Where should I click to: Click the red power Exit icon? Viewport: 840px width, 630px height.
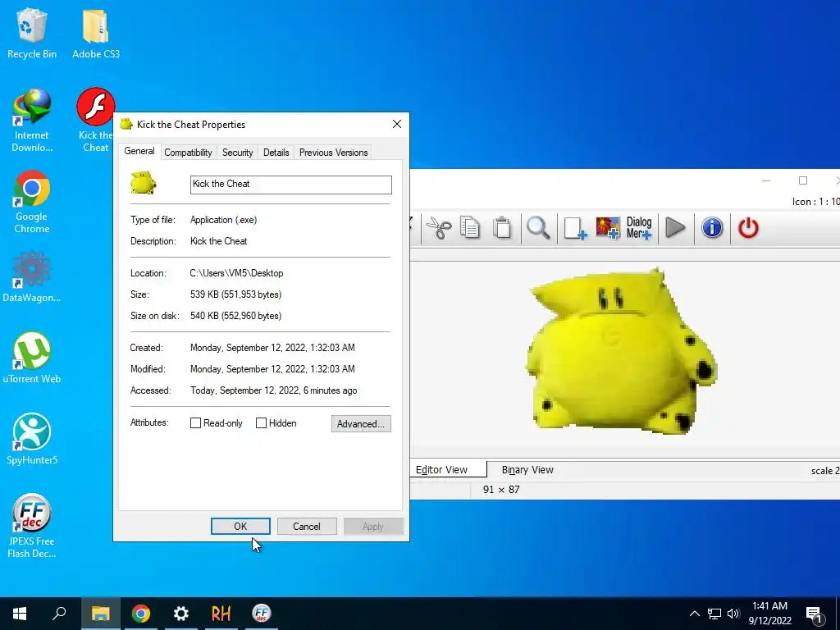748,228
